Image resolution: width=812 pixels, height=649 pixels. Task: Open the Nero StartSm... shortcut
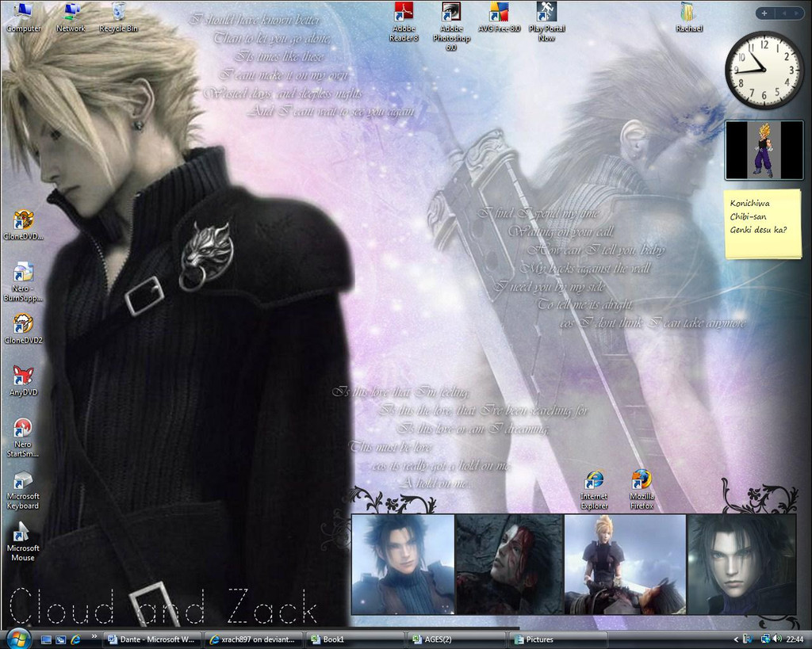pyautogui.click(x=23, y=438)
